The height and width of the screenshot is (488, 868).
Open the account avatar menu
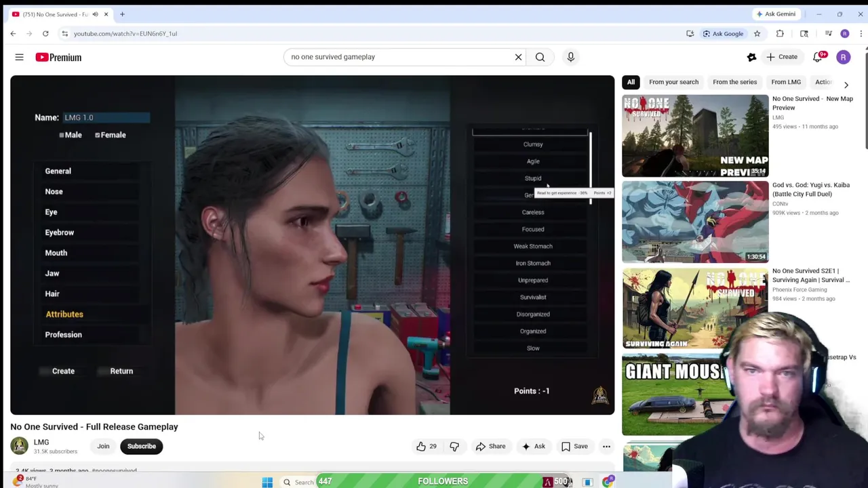pos(843,57)
